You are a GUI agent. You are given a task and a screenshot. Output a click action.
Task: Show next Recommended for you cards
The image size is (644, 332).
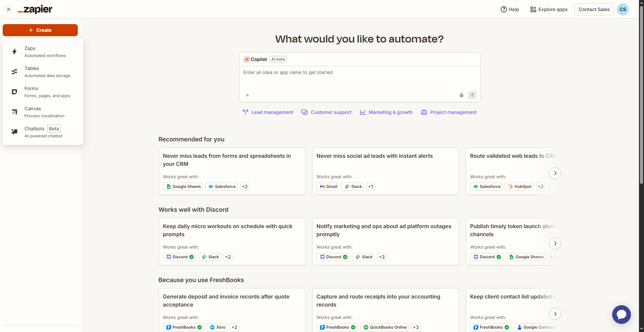tap(555, 173)
